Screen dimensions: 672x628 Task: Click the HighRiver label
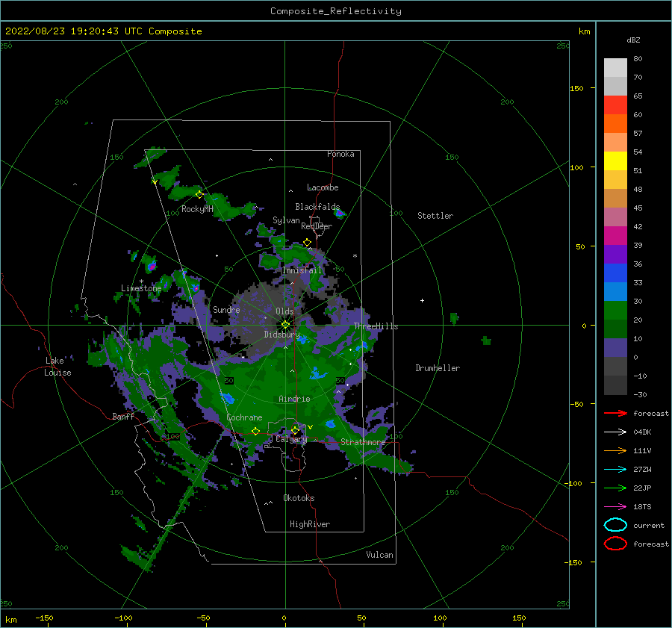tap(310, 524)
